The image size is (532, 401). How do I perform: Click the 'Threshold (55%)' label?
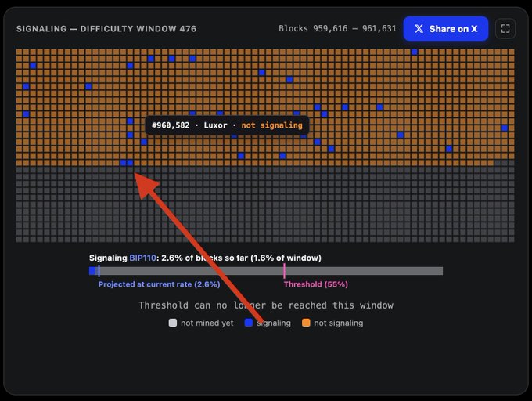point(316,284)
